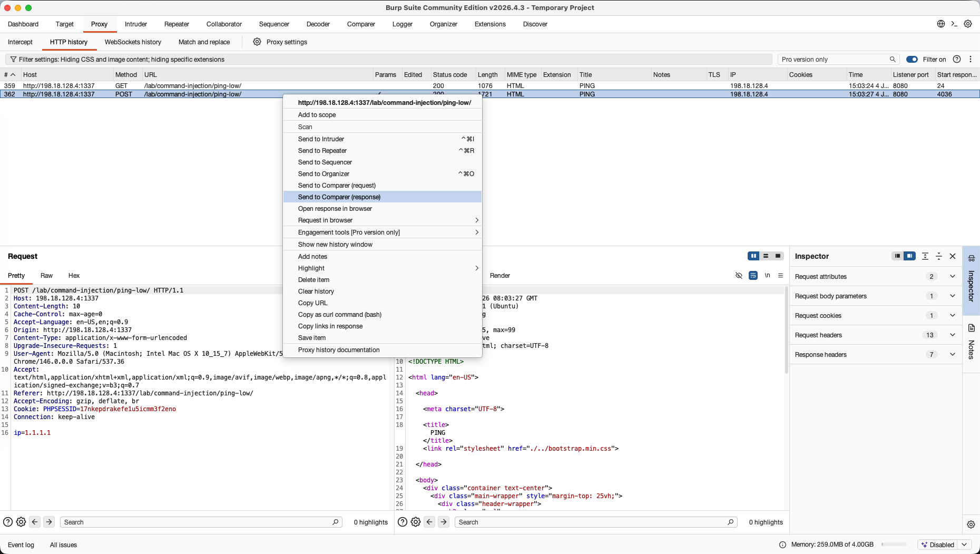The height and width of the screenshot is (554, 980).
Task: Toggle the word wrap button in Response
Action: coord(753,275)
